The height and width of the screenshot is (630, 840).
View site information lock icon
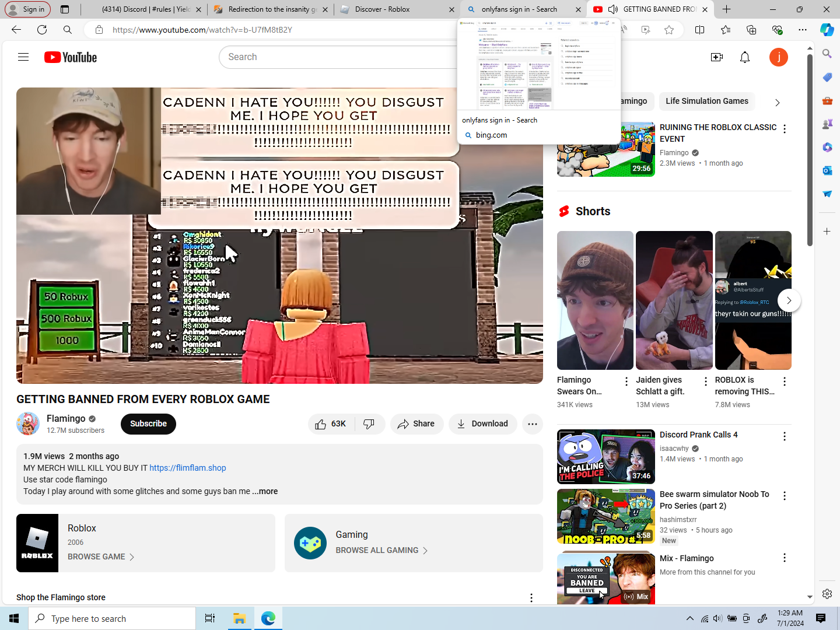[99, 30]
